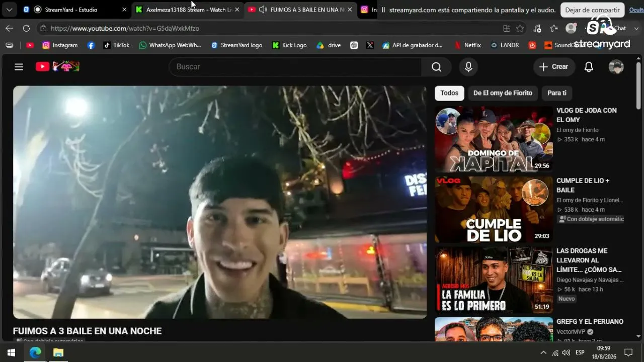Open the media control music note icon
Viewport: 644px width, 362px height.
coord(537,29)
